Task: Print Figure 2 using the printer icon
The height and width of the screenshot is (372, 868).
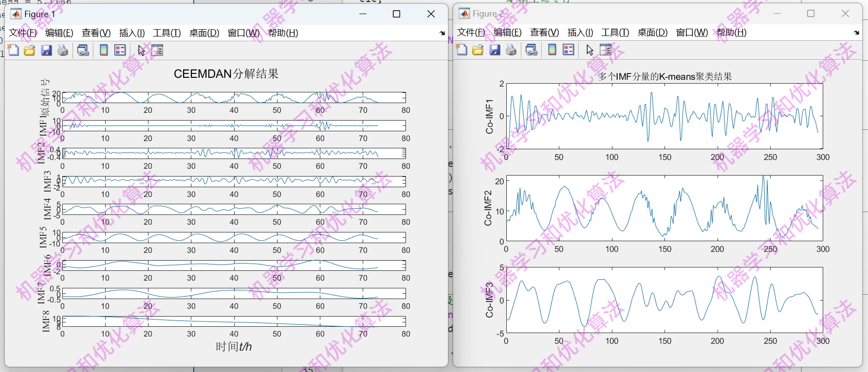Action: point(511,50)
